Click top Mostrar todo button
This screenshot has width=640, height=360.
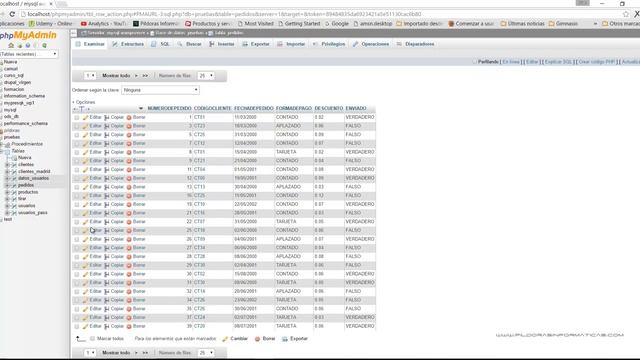(x=116, y=76)
